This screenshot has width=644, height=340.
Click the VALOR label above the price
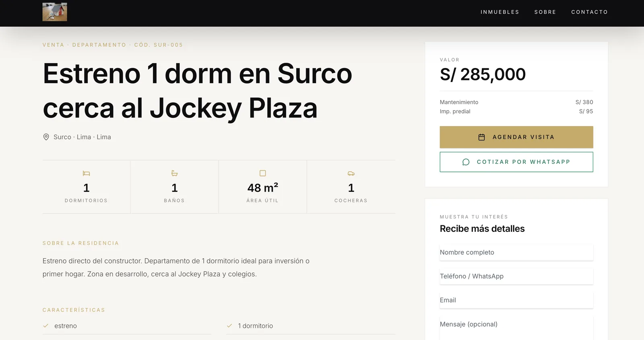(450, 60)
